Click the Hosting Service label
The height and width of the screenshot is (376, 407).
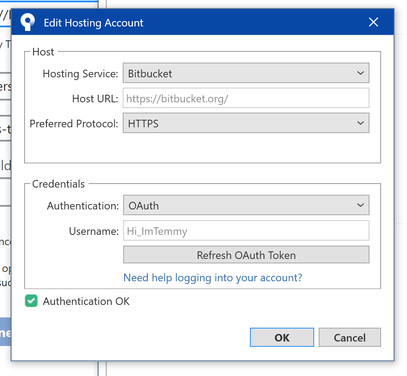[x=80, y=74]
